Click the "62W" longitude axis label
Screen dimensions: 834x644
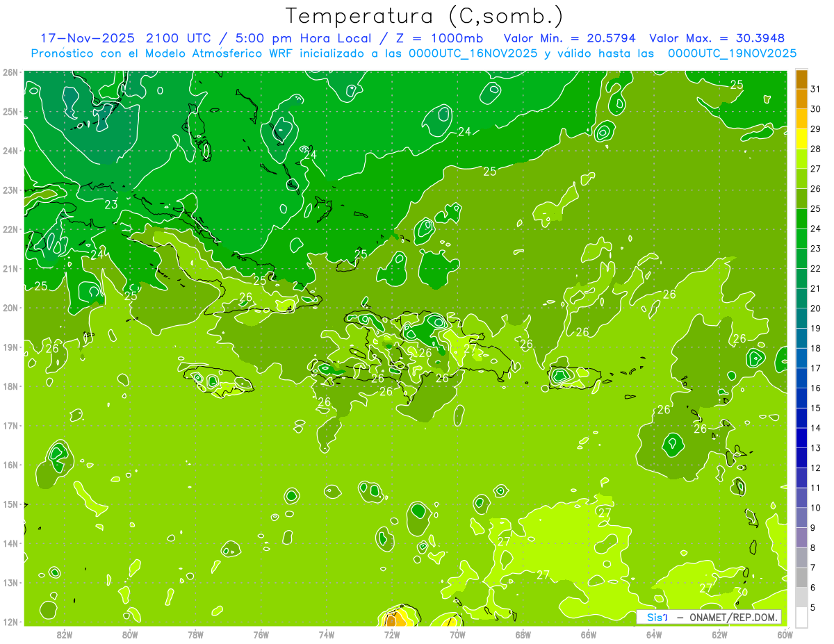pos(719,634)
